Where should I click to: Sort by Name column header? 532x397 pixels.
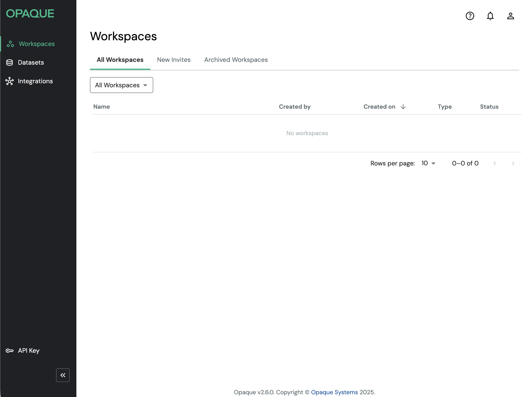(x=102, y=107)
